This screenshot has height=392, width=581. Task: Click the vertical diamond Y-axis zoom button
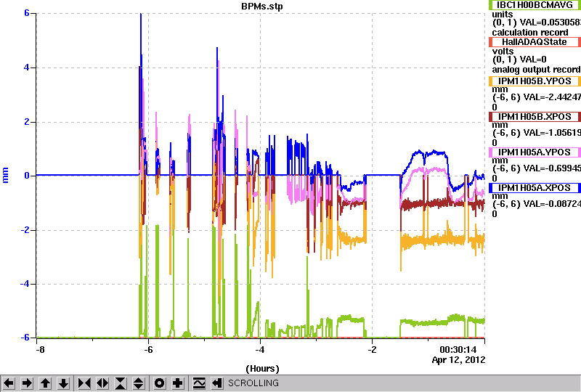[x=139, y=383]
